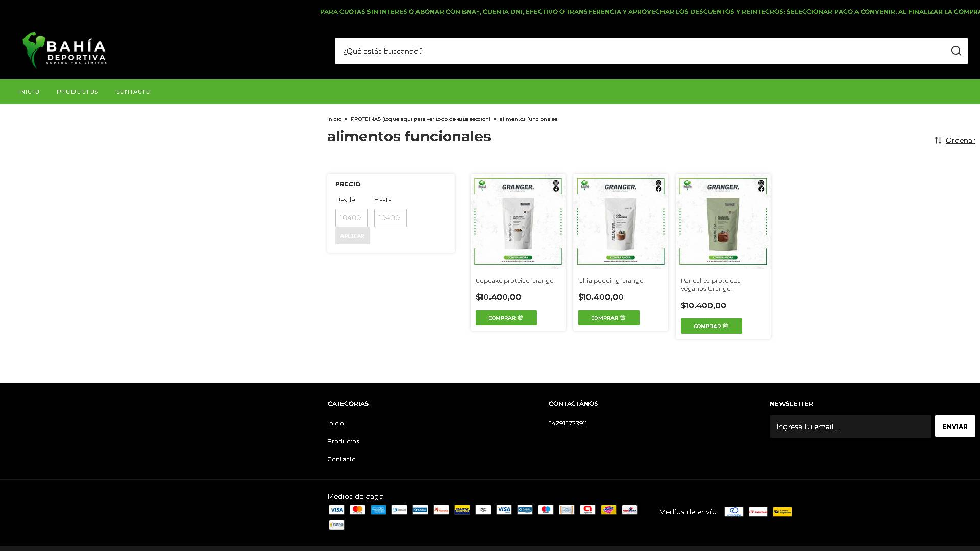Click the Chia pudding Granger title
980x551 pixels.
point(612,281)
